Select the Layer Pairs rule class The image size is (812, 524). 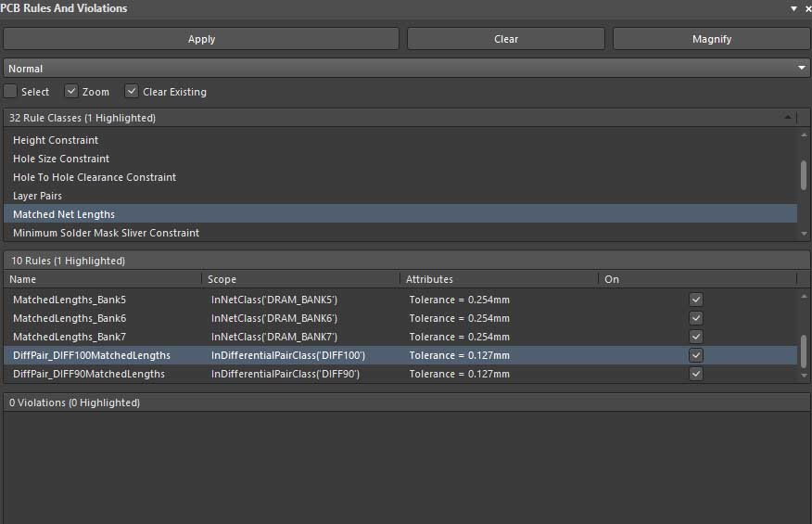tap(37, 196)
